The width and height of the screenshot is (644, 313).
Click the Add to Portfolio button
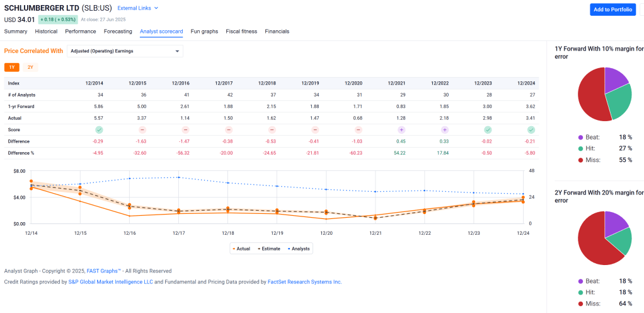612,9
